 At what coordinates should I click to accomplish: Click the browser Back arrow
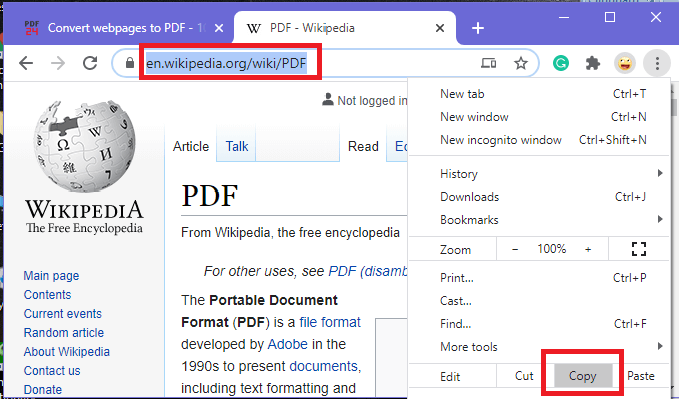26,63
